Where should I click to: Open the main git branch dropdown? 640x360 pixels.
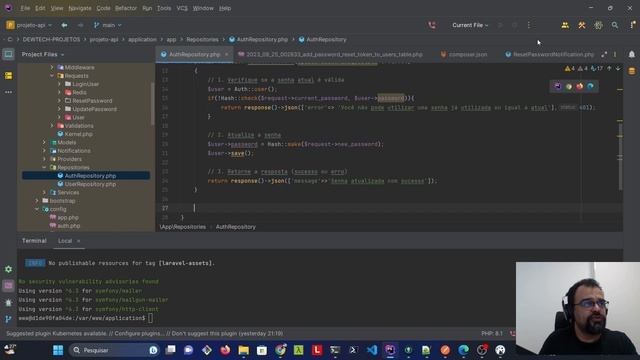click(x=108, y=25)
